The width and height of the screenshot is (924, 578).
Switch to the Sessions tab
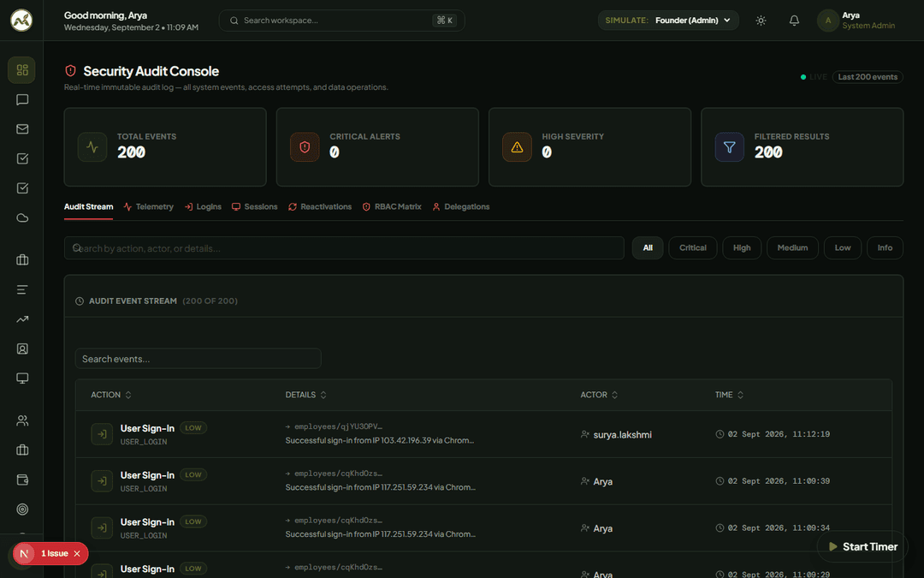point(255,207)
